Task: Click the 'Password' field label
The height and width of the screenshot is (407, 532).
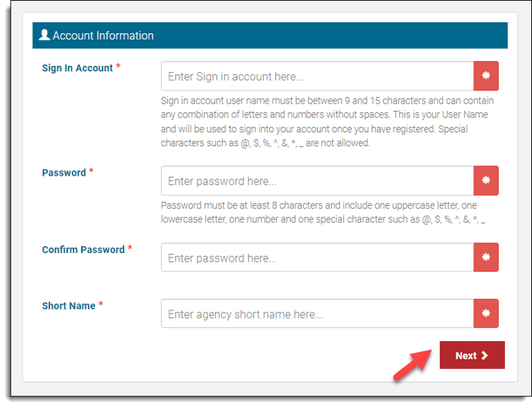Action: coord(63,173)
